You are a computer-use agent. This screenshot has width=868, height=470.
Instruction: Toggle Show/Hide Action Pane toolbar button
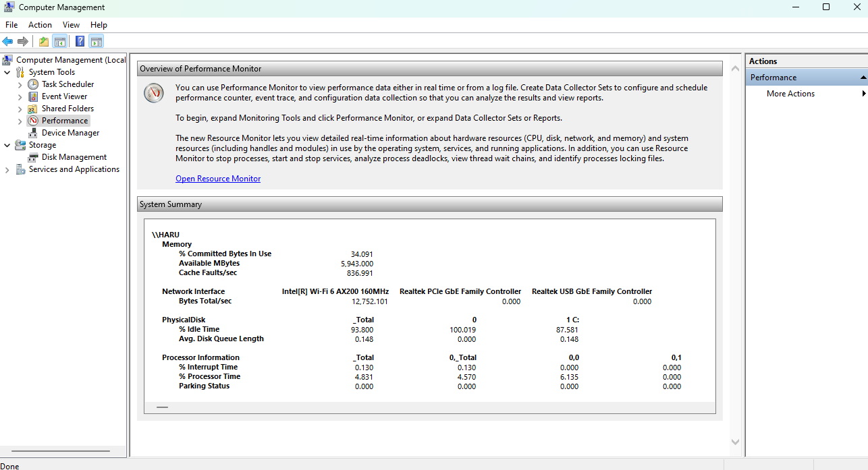pyautogui.click(x=96, y=42)
